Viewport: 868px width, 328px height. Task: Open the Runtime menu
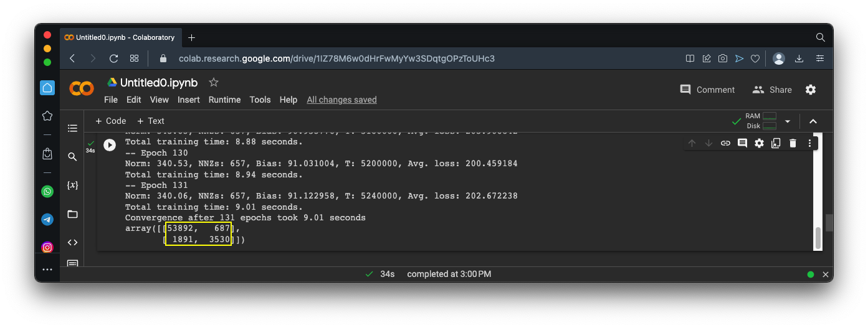224,100
